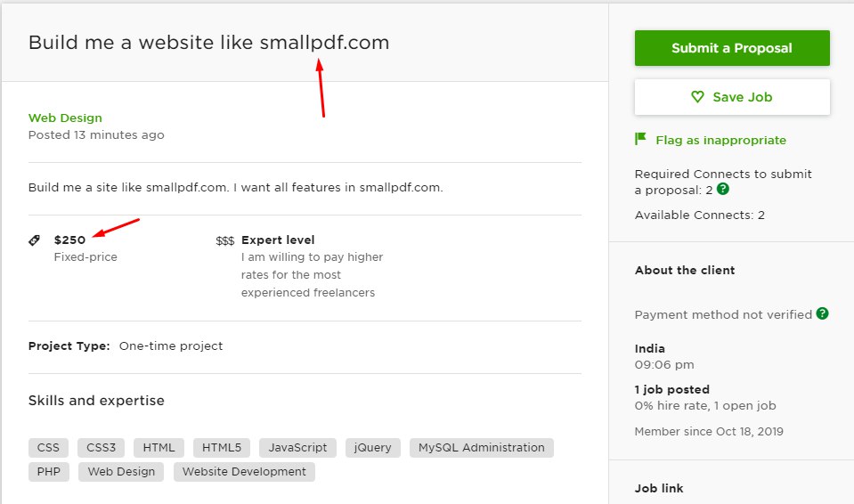
Task: Click the 'Payment method not verified' text
Action: pos(723,314)
